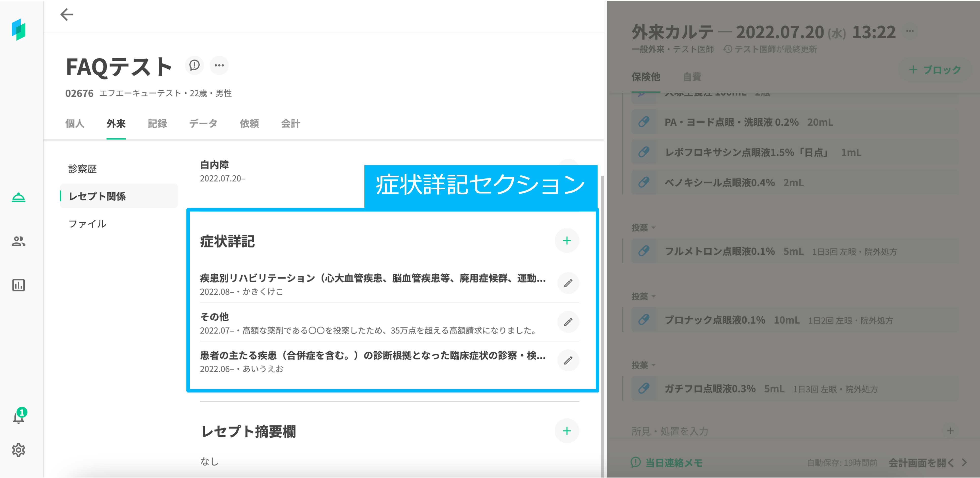Viewport: 980px width, 478px height.
Task: Switch to the 記録 tab
Action: pyautogui.click(x=157, y=124)
